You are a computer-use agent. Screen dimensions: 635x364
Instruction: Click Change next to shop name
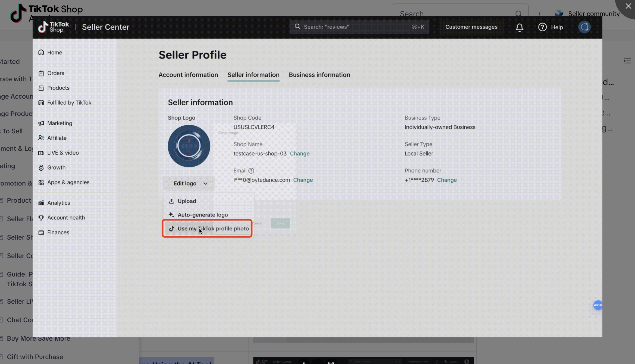(x=300, y=153)
